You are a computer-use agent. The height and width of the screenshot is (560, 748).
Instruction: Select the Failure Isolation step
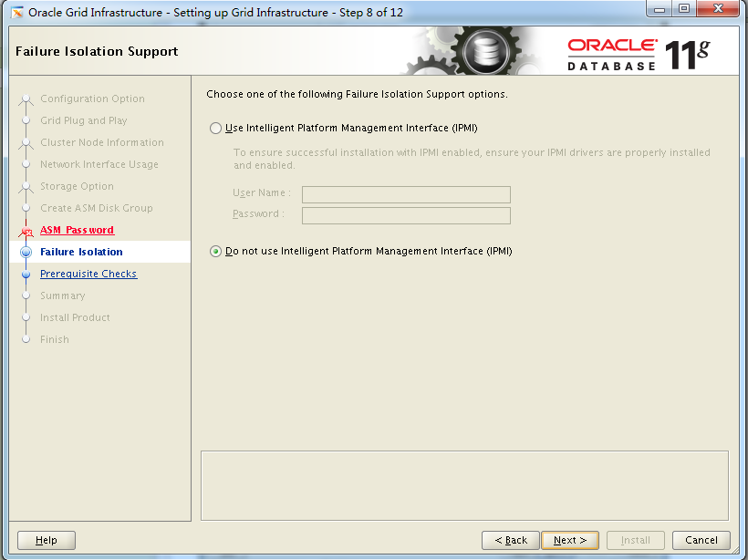click(81, 252)
